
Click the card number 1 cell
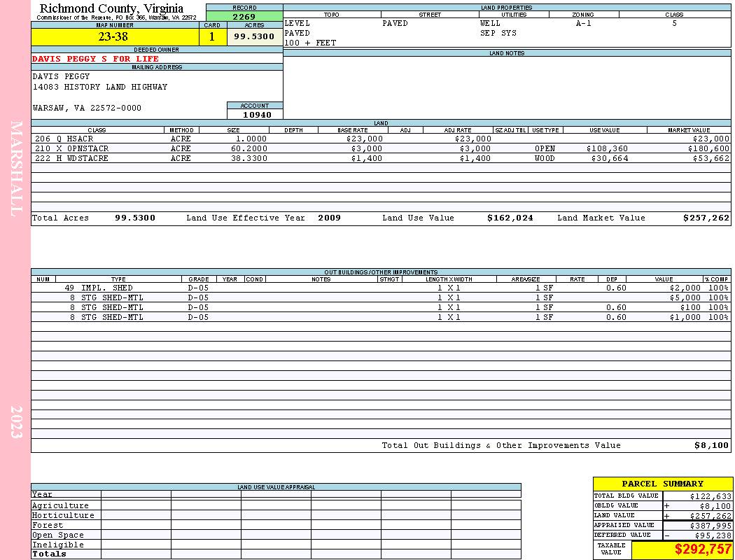[212, 36]
